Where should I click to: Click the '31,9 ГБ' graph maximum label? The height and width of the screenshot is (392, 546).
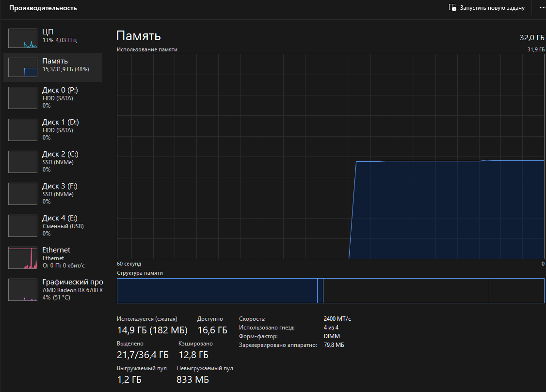tap(536, 49)
